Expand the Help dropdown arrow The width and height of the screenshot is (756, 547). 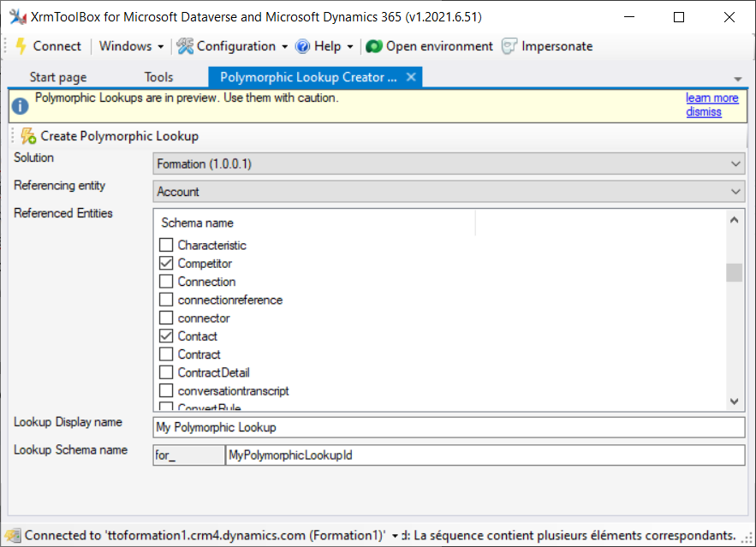tap(350, 47)
